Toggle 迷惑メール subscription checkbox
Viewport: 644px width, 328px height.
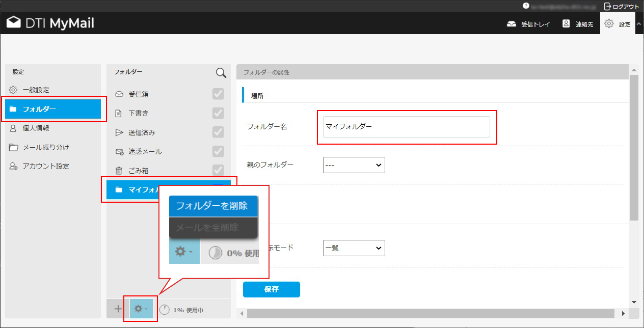(218, 151)
